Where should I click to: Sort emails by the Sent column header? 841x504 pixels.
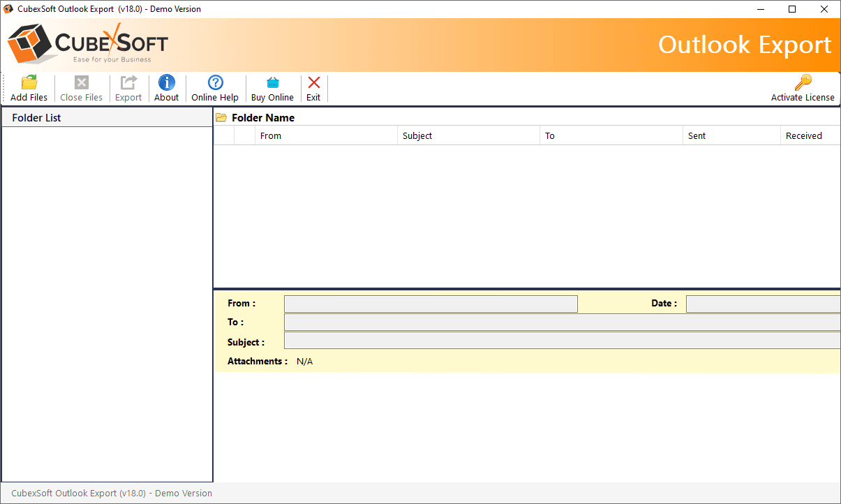[731, 135]
